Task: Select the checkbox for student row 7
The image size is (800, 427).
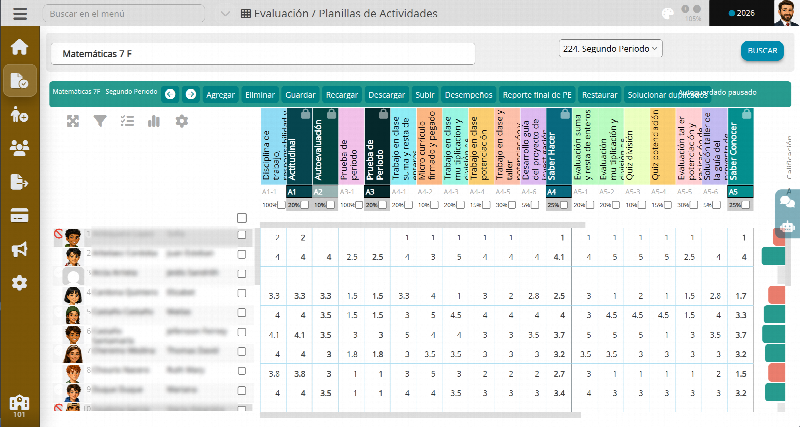Action: 242,351
